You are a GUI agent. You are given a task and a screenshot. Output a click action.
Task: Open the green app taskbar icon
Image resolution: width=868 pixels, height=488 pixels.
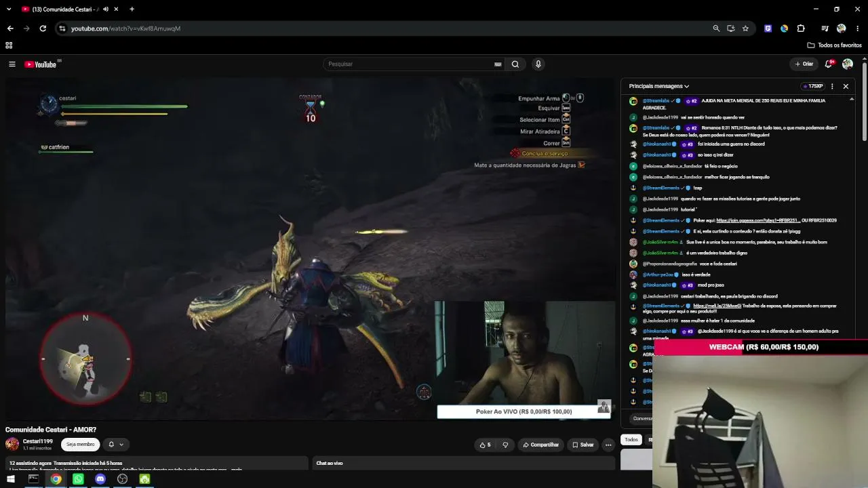click(144, 479)
